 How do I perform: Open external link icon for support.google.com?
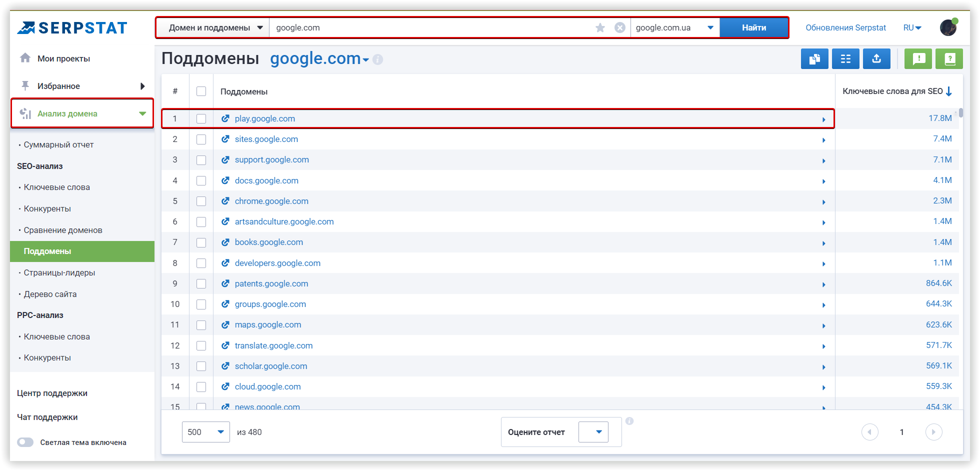[x=225, y=159]
